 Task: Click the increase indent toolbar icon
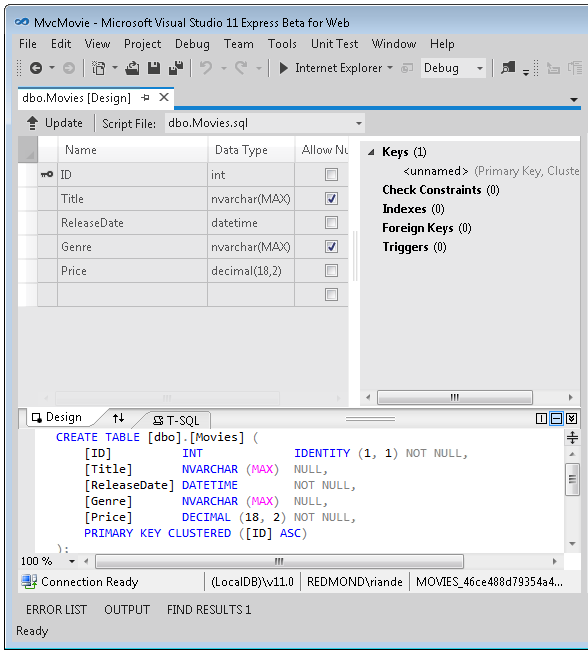point(576,68)
